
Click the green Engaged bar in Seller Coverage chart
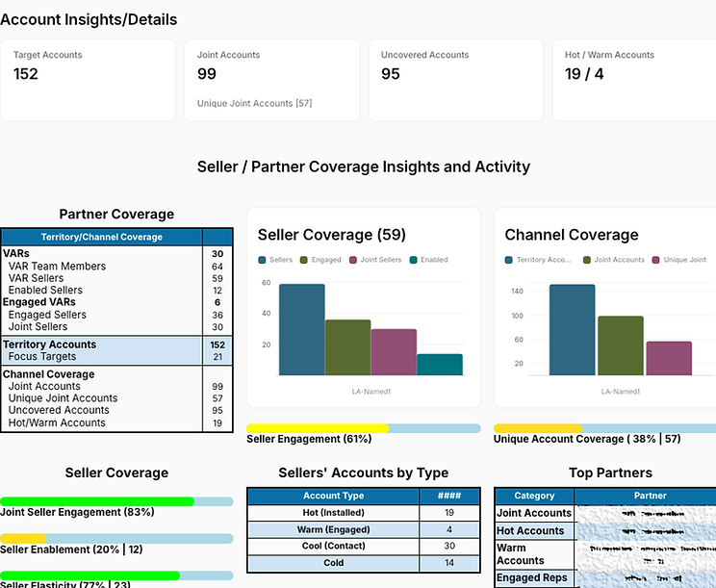[348, 347]
